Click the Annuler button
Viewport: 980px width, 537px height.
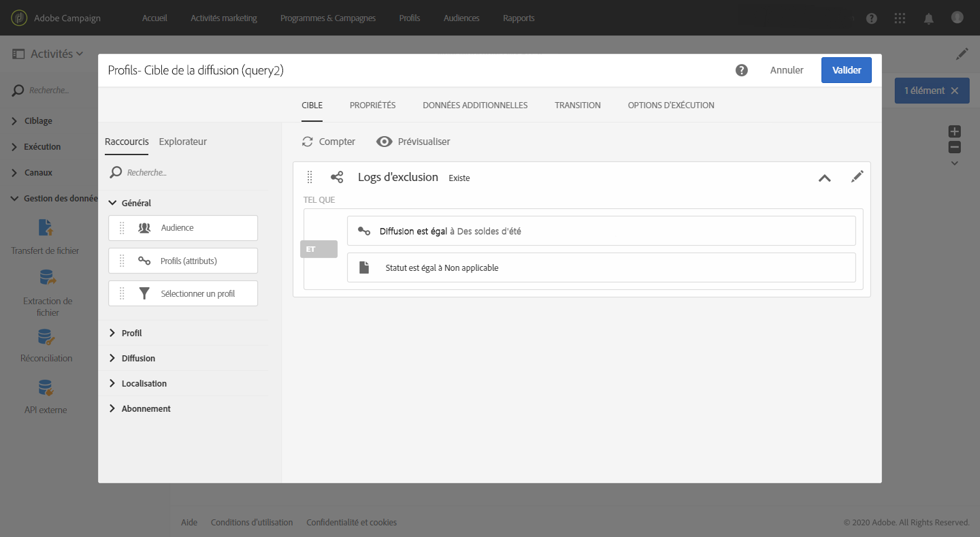787,70
